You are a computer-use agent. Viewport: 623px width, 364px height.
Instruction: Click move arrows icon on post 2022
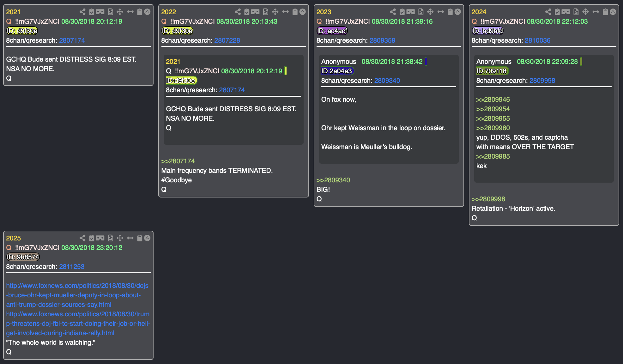(275, 12)
